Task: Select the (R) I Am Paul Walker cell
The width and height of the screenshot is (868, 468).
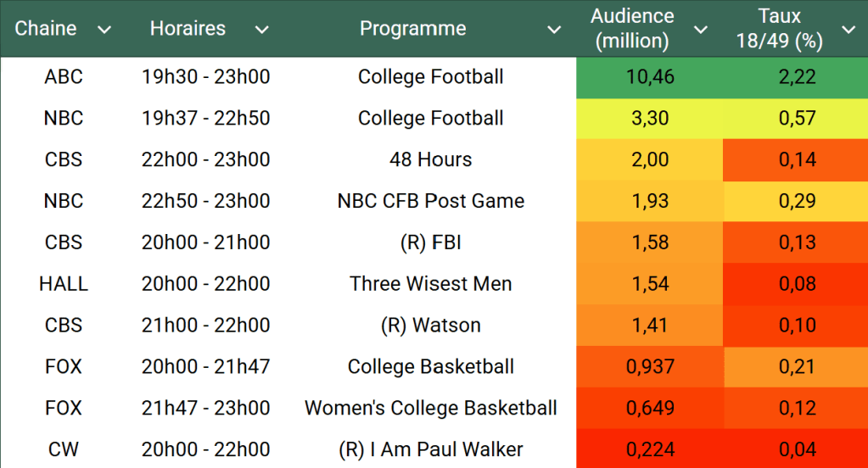Action: pos(431,450)
